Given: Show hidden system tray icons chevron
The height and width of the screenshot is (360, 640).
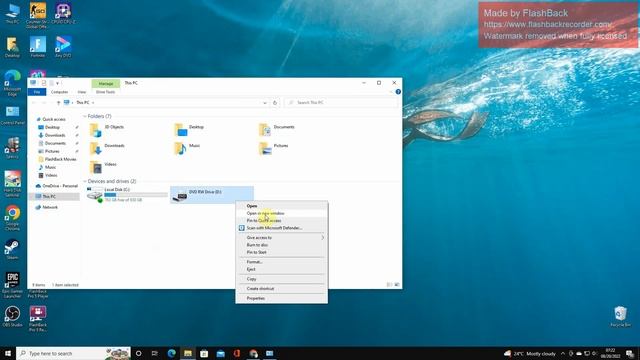Looking at the screenshot, I should click(563, 353).
